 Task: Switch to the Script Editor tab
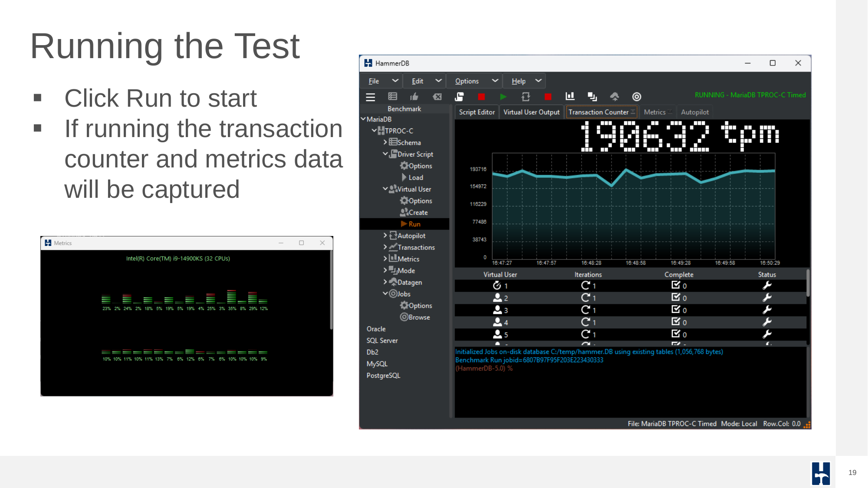coord(477,112)
